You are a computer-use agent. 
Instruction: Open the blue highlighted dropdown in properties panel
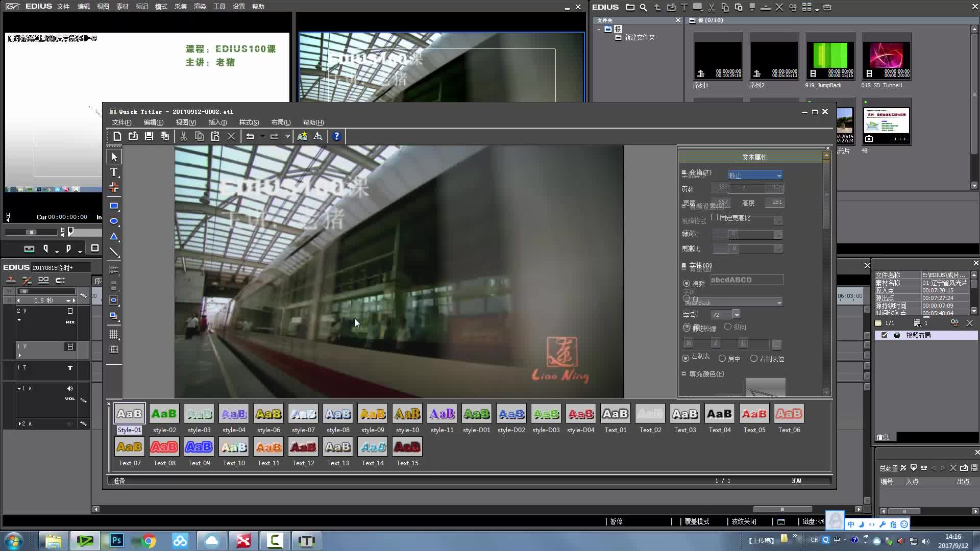tap(755, 175)
